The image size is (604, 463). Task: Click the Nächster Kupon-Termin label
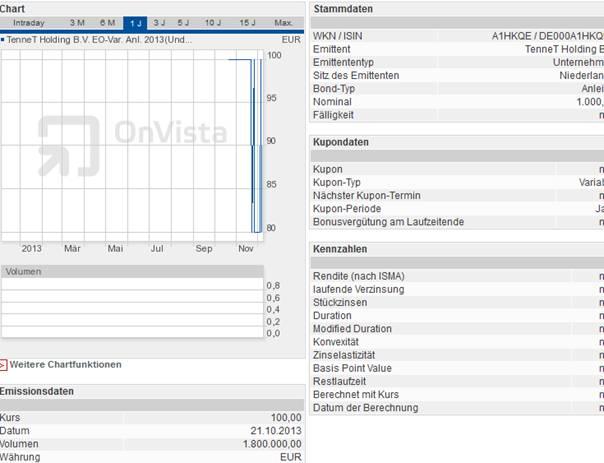(x=367, y=195)
